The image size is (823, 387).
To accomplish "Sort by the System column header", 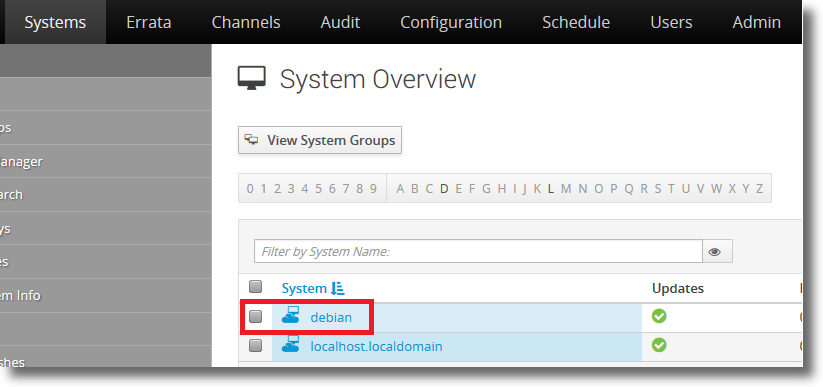I will point(304,288).
